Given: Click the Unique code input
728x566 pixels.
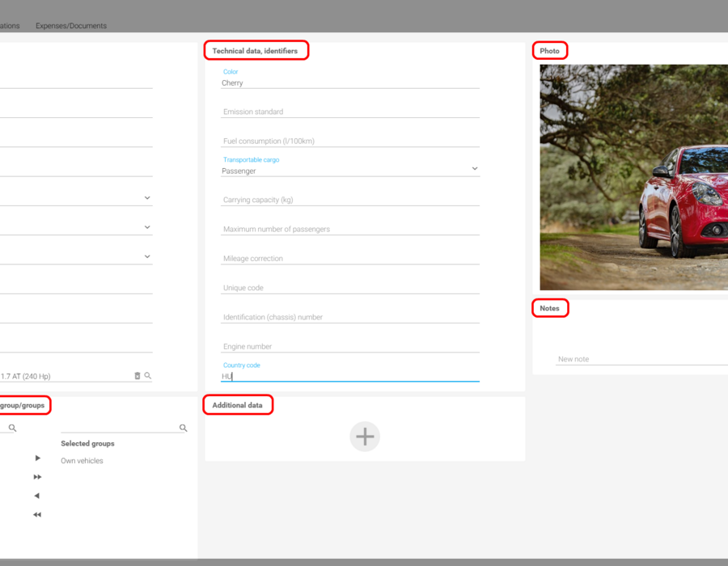Looking at the screenshot, I should 350,288.
